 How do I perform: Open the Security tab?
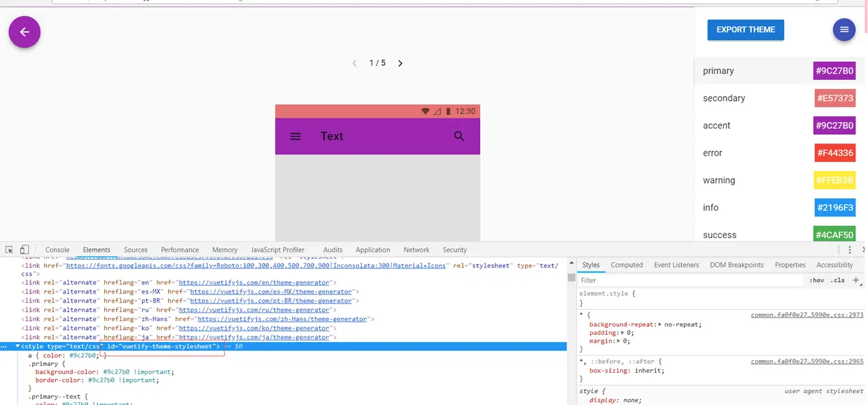coord(454,249)
